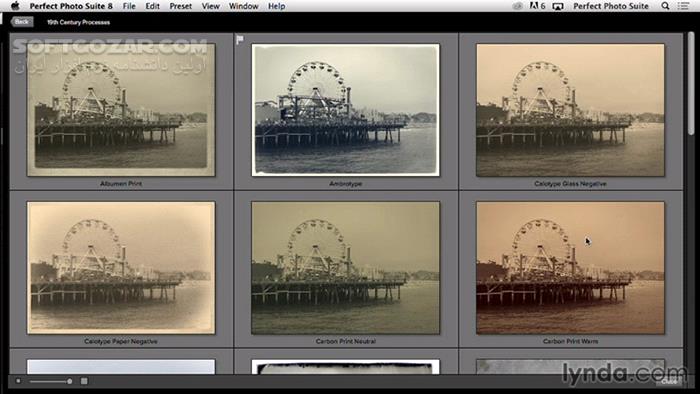
Task: Select the Ambrotype preset thumbnail
Action: [346, 110]
